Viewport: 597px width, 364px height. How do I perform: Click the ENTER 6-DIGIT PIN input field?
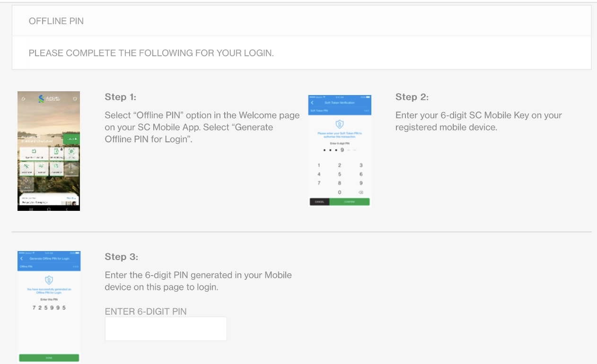click(166, 328)
